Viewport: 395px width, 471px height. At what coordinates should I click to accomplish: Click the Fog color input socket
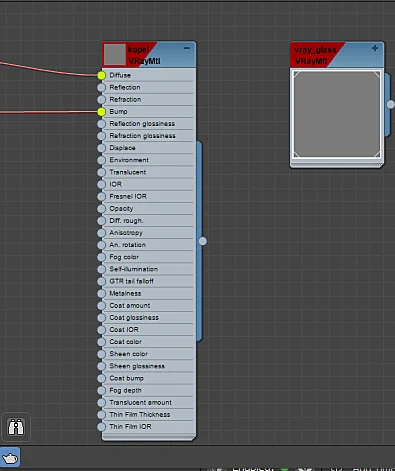(102, 257)
